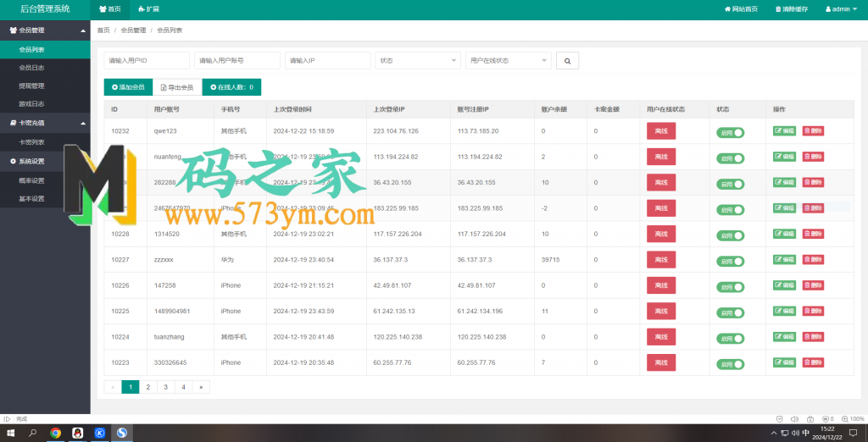
Task: Delete user 282288
Action: coord(813,182)
